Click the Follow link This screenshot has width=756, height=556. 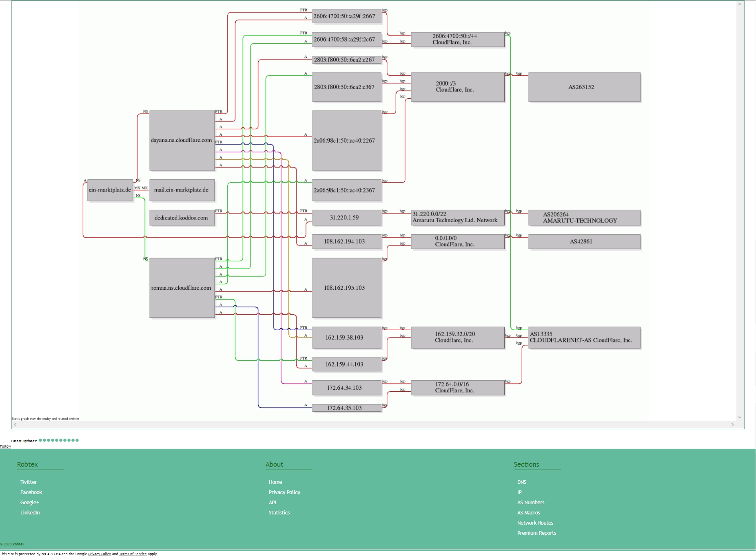(x=5, y=446)
